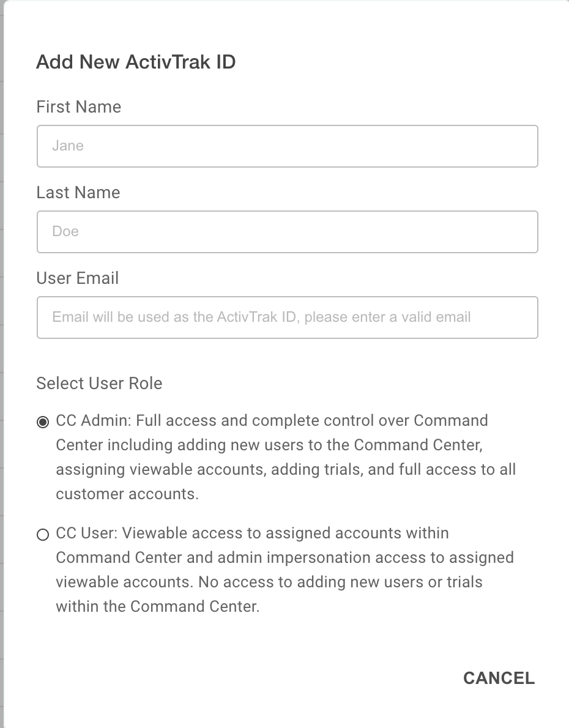569x728 pixels.
Task: Click 'within the Command Center.' line of User description
Action: [158, 606]
